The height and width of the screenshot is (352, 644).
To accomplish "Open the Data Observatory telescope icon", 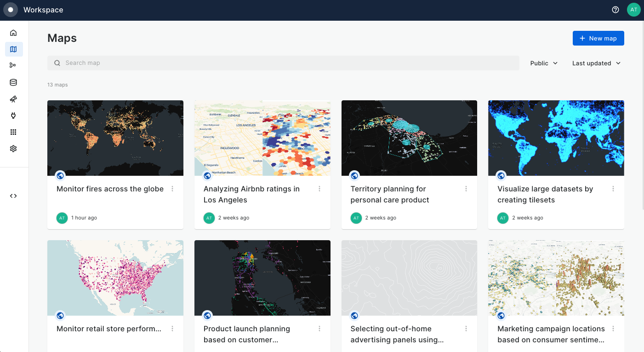I will (x=13, y=99).
